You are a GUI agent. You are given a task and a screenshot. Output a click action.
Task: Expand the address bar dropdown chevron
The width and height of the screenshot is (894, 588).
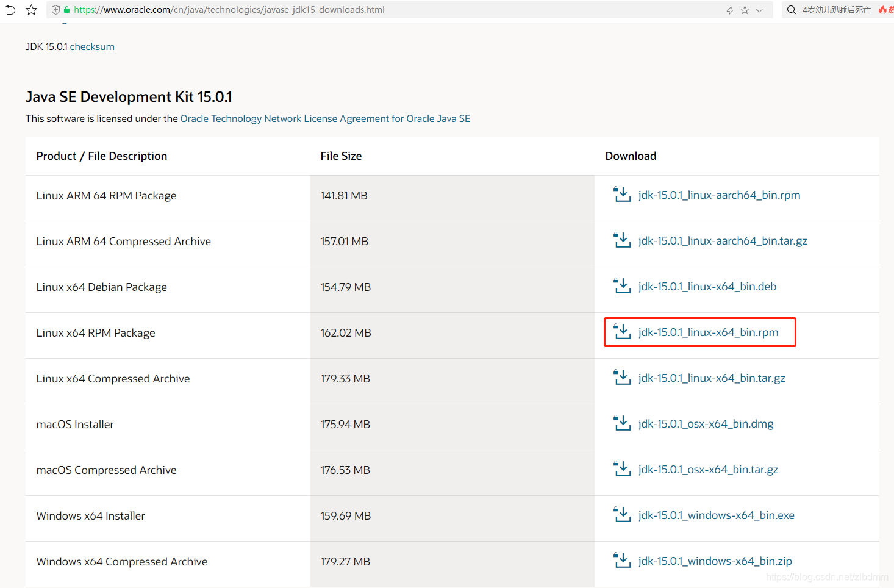759,10
